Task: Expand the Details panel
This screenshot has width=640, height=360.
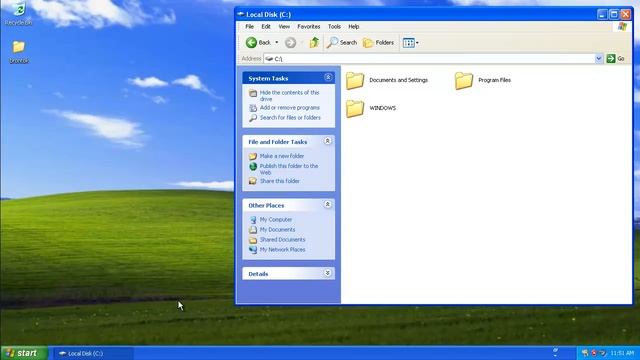Action: 327,273
